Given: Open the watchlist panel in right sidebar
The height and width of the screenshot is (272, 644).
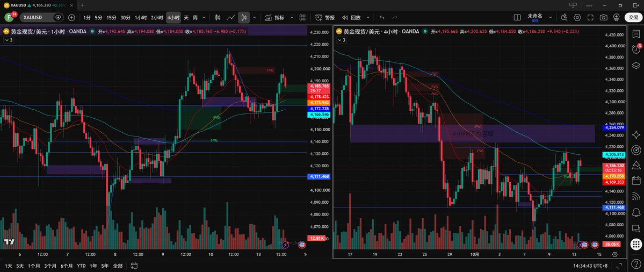Looking at the screenshot, I should coord(636,34).
